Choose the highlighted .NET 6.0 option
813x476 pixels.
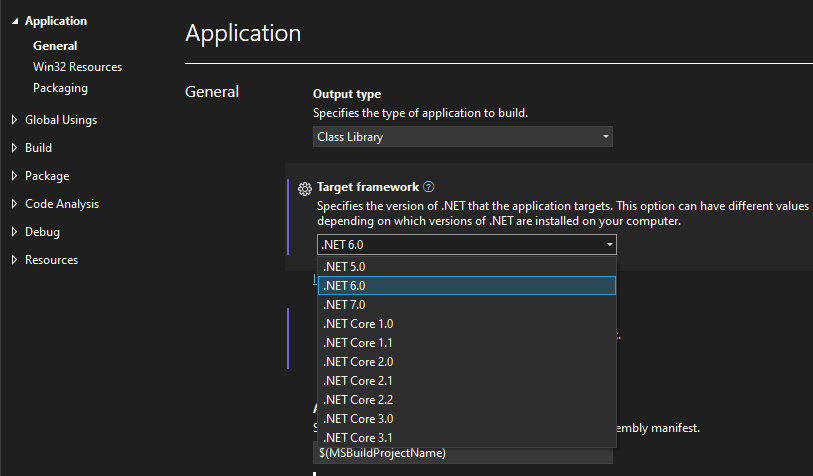[467, 286]
